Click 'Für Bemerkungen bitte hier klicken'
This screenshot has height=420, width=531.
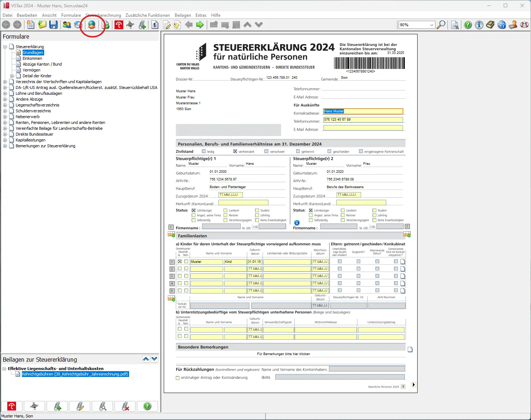283,354
